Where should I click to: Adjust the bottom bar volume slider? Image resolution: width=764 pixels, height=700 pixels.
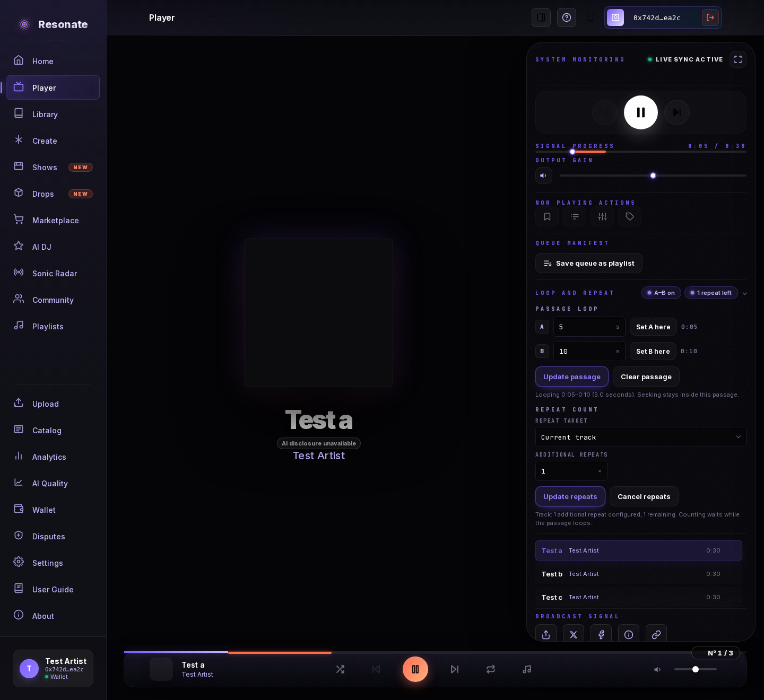(696, 669)
